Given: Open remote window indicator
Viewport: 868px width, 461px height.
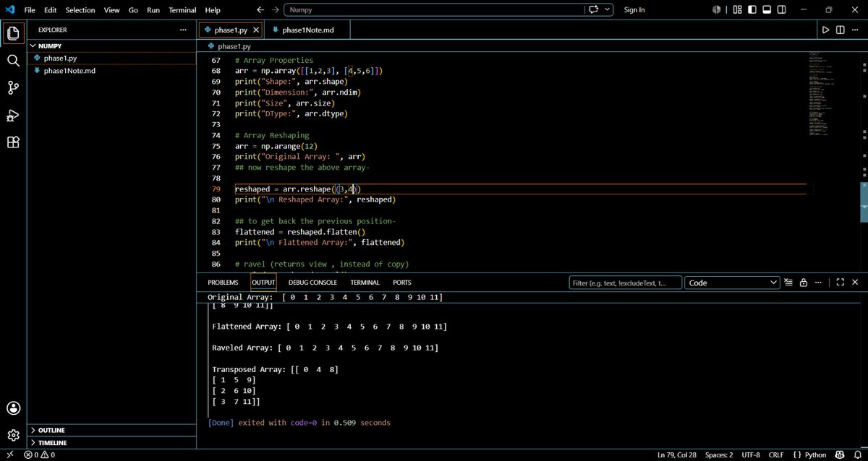Looking at the screenshot, I should pyautogui.click(x=10, y=455).
